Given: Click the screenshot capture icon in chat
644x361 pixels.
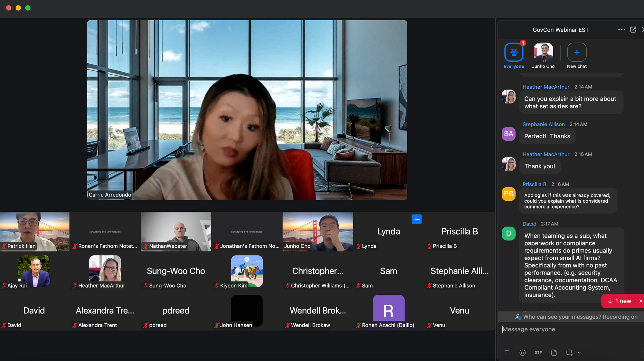Looking at the screenshot, I should point(569,353).
